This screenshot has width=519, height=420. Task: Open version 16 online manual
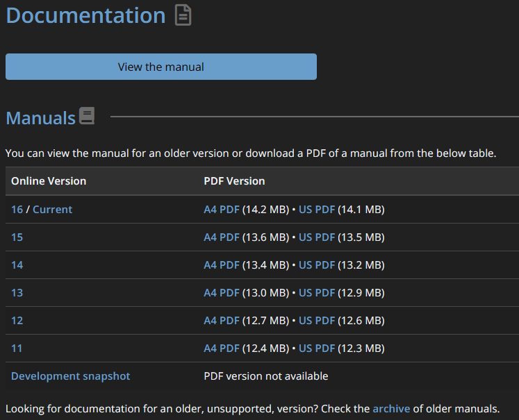tap(17, 209)
